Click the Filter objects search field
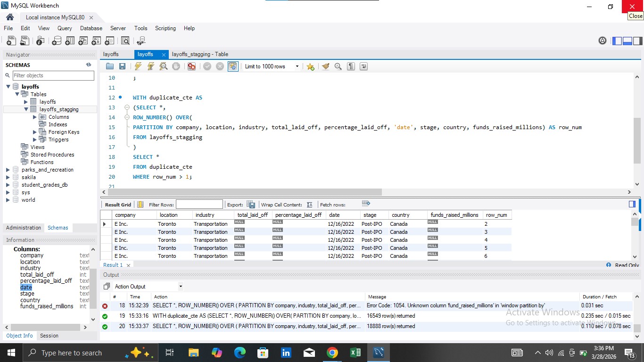 point(53,75)
